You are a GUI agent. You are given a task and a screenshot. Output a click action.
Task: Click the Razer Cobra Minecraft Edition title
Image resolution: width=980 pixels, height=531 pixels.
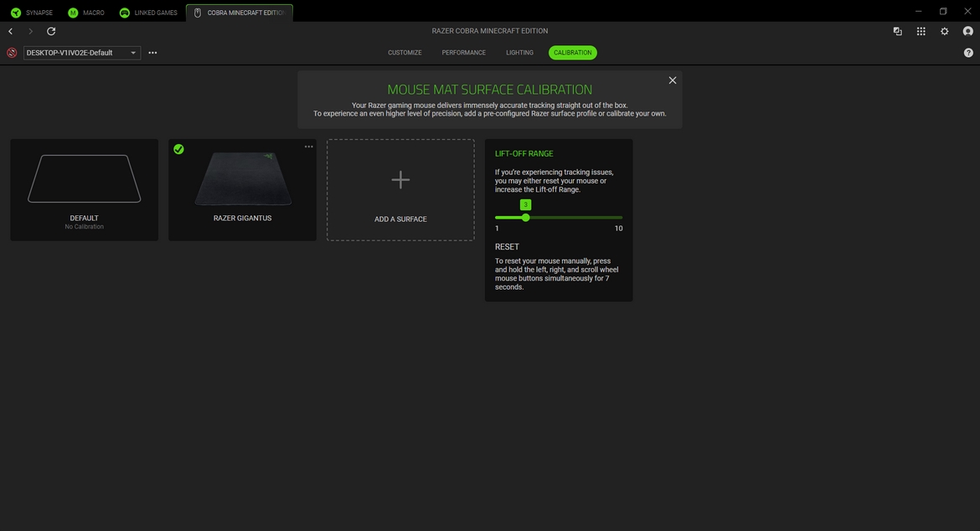(x=490, y=31)
